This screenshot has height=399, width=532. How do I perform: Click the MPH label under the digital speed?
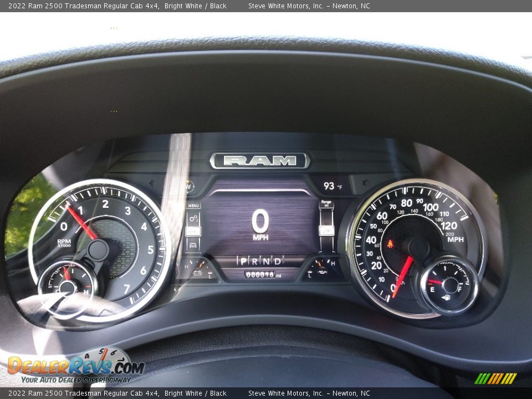260,238
